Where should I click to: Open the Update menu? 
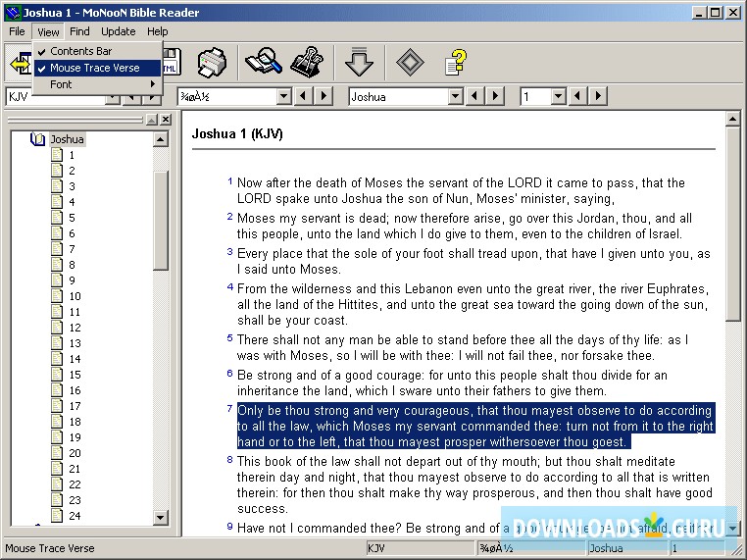119,31
